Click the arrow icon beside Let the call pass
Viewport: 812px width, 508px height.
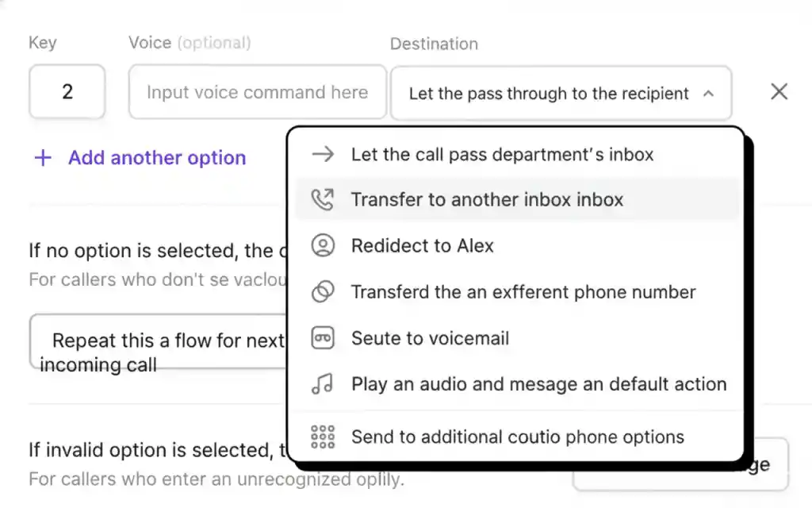click(x=323, y=154)
